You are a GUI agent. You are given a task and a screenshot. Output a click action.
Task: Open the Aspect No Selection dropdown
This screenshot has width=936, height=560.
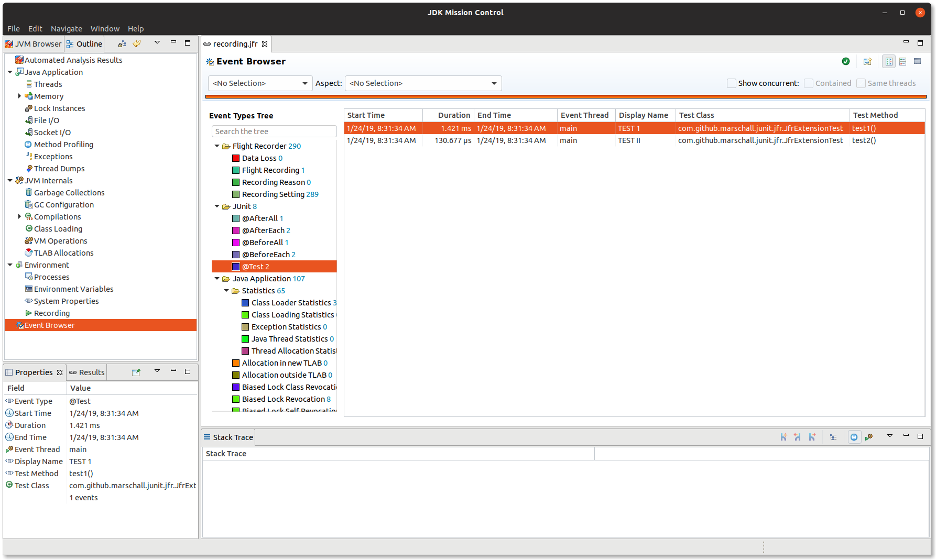click(423, 83)
